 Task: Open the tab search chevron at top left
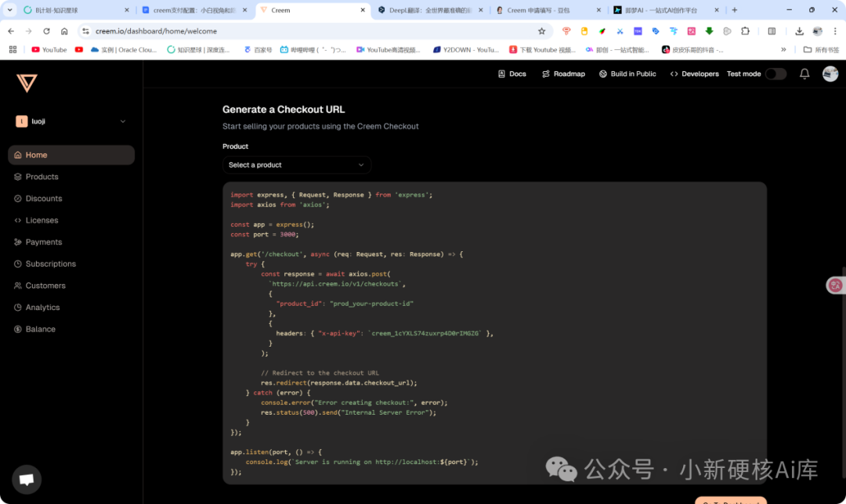coord(9,9)
